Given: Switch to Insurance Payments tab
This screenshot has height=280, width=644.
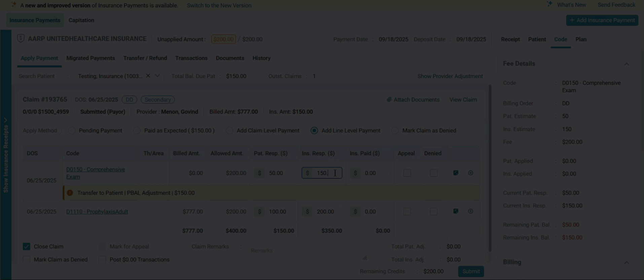Looking at the screenshot, I should point(35,20).
